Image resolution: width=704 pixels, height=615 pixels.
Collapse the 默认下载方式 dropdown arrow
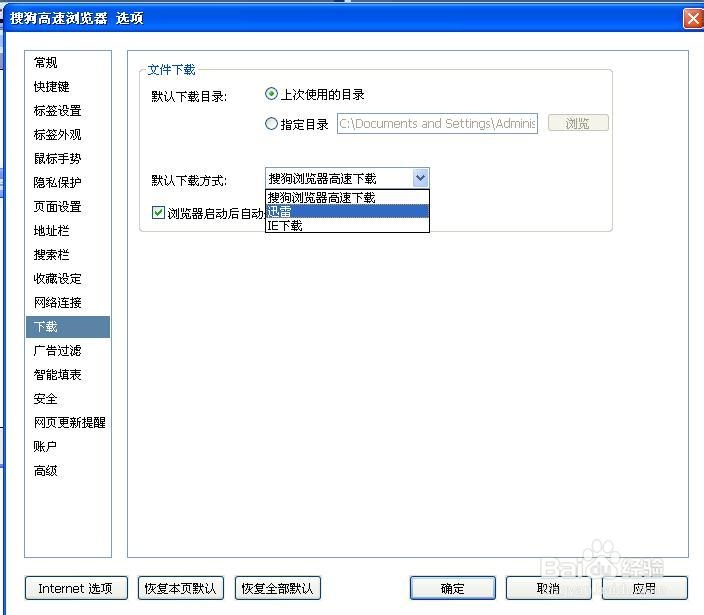421,178
